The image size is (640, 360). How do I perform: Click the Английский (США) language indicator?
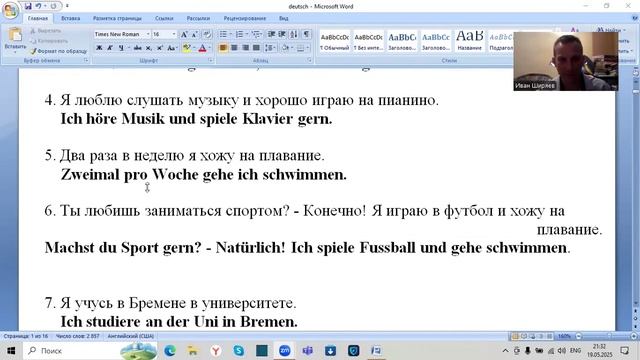tap(131, 336)
